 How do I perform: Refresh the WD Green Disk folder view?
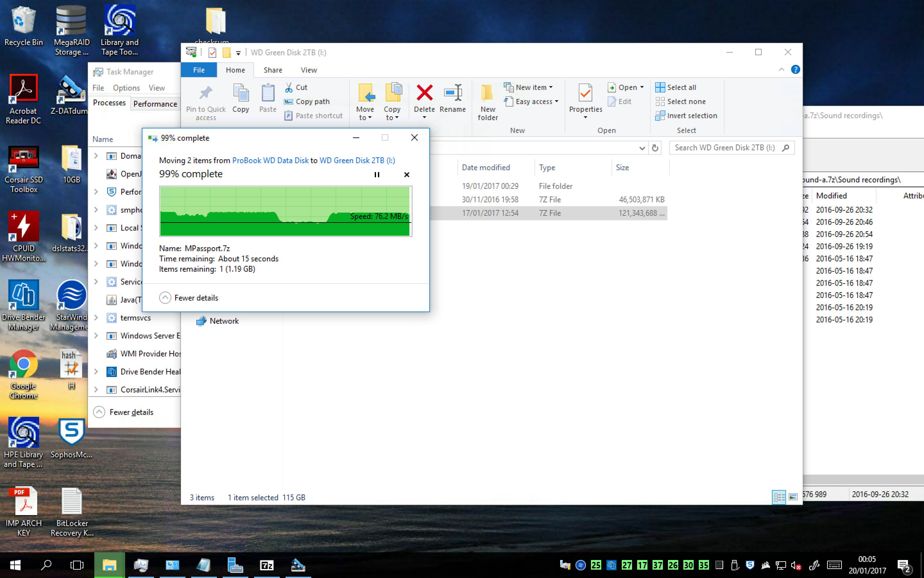(x=655, y=148)
